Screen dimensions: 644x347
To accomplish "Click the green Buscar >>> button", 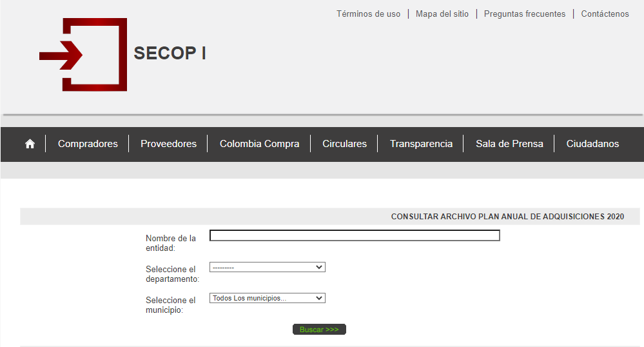I will 319,330.
